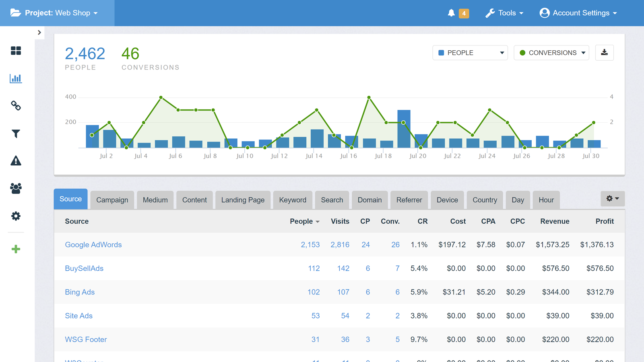Click the link tracking icon in sidebar
Viewport: 644px width, 362px height.
coord(16,106)
